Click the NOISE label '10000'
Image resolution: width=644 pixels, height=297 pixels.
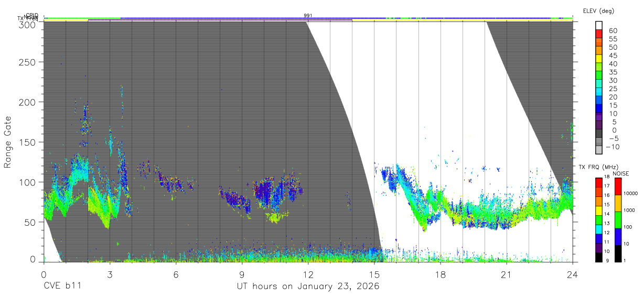pos(630,193)
